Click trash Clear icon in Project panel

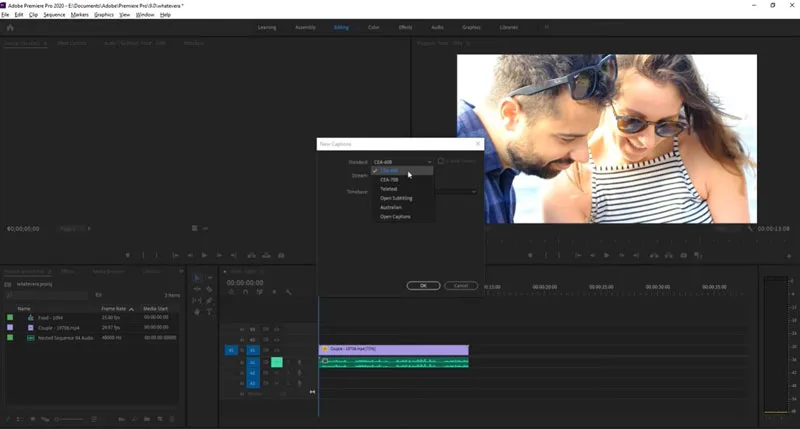click(172, 419)
